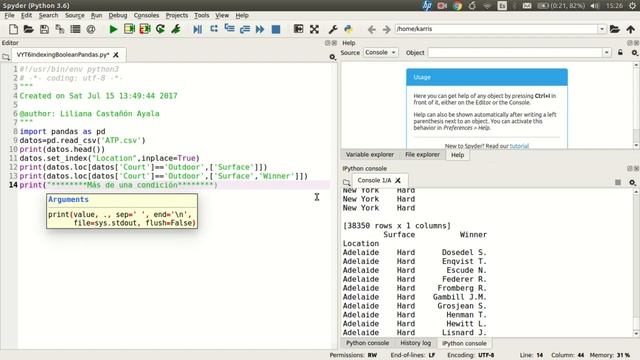Open the Help pane options gear
Image resolution: width=640 pixels, height=360 pixels.
point(634,53)
